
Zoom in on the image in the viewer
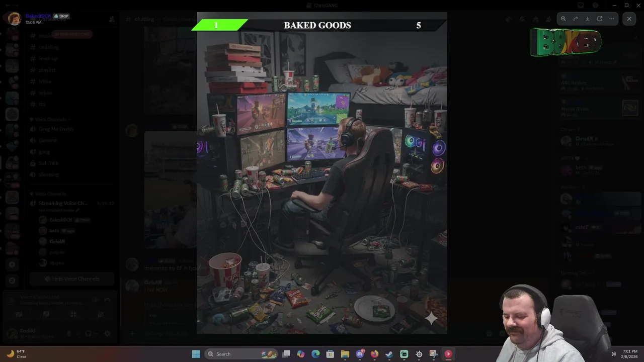(563, 19)
